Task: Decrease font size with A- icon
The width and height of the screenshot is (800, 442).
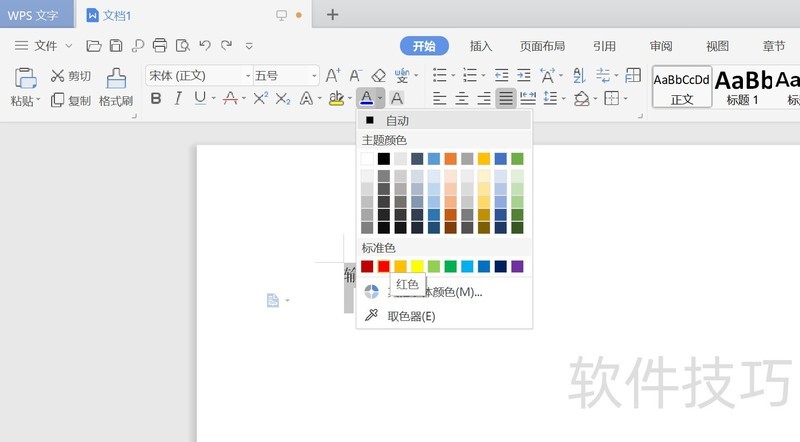Action: [356, 76]
